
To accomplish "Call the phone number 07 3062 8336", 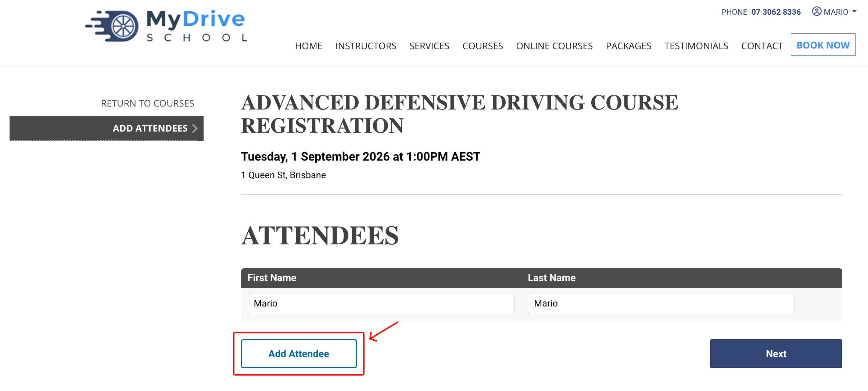I will pyautogui.click(x=776, y=12).
